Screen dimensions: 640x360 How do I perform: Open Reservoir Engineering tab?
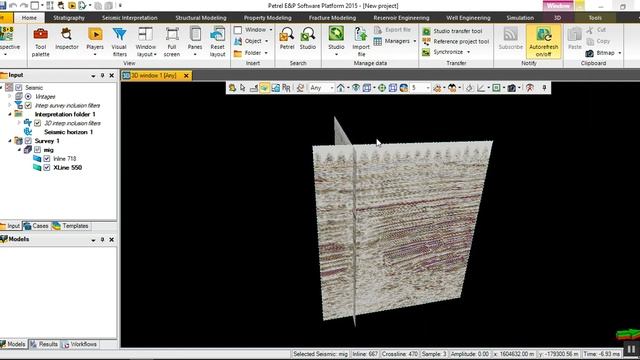pos(401,18)
